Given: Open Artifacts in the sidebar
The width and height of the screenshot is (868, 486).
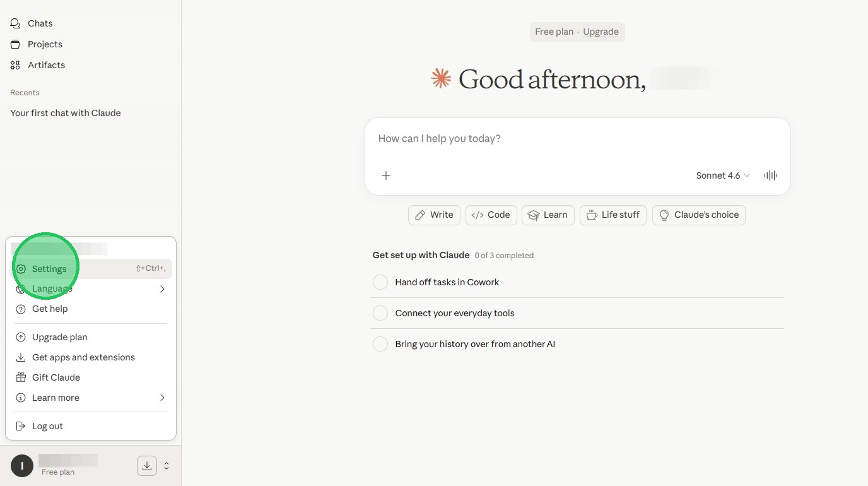Looking at the screenshot, I should pos(46,65).
